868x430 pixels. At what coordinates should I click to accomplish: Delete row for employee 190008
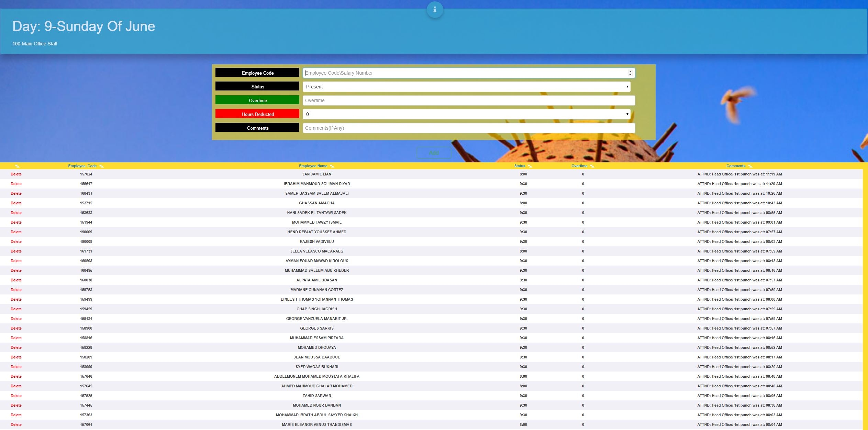point(16,241)
